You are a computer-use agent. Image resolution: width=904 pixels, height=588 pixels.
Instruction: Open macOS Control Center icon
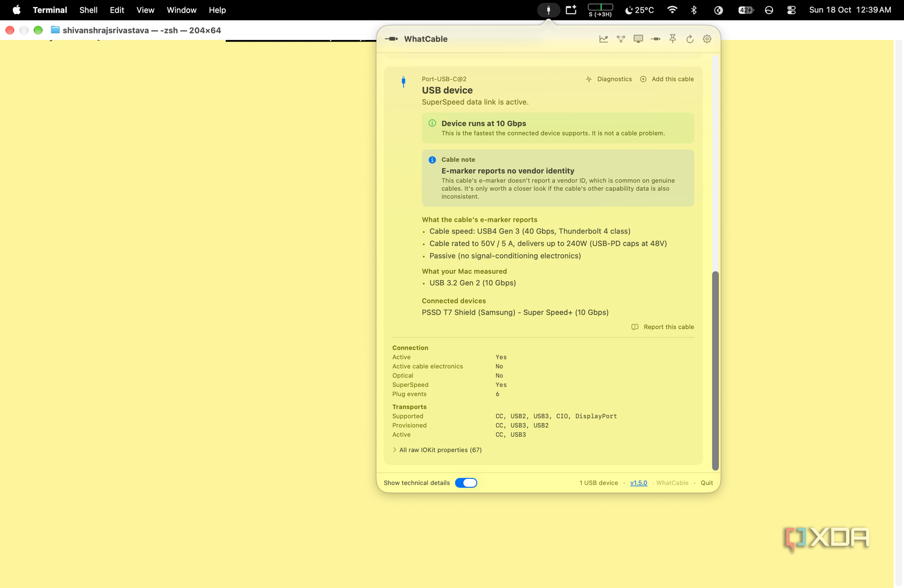pos(791,10)
